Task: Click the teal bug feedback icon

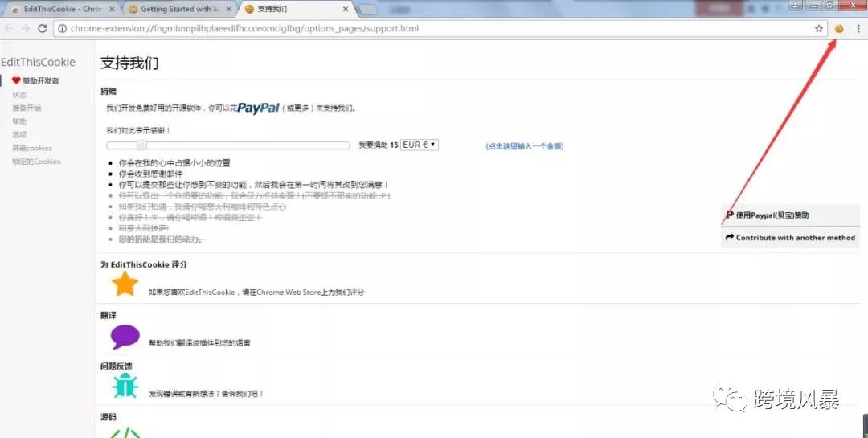Action: [x=125, y=387]
